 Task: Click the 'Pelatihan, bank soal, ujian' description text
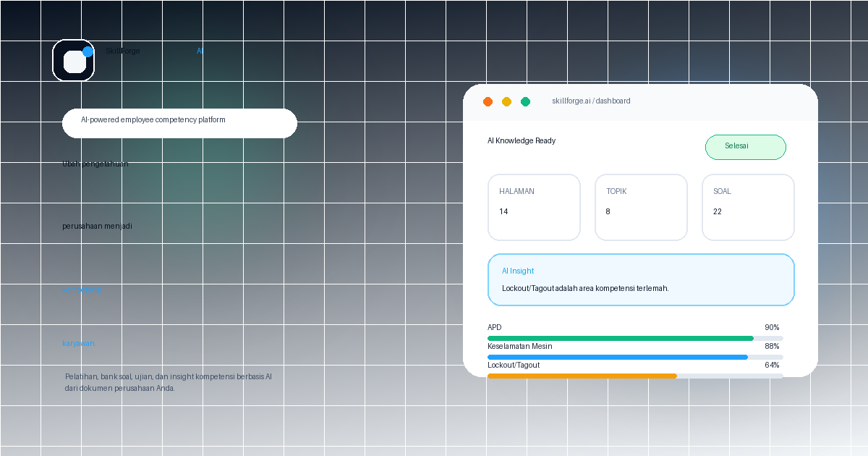coord(169,382)
